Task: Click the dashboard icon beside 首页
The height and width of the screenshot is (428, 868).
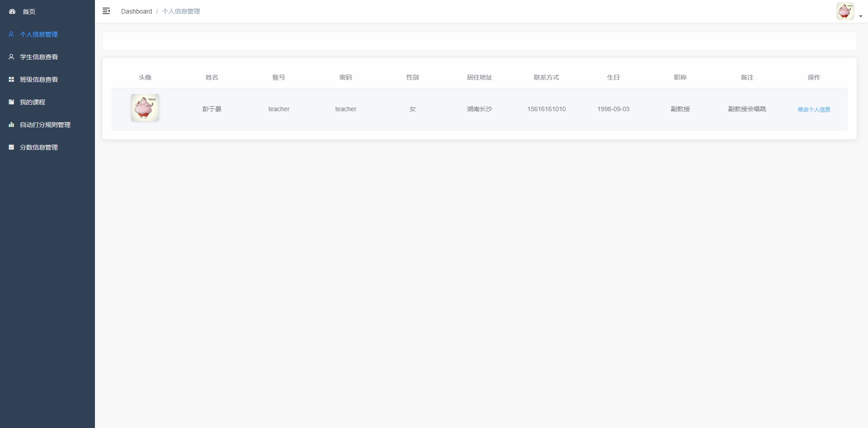Action: [12, 11]
